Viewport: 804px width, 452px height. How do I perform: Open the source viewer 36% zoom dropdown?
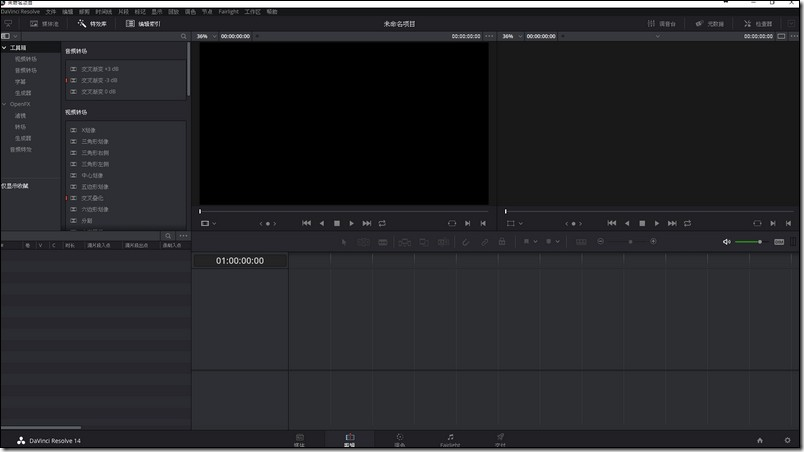(x=207, y=36)
